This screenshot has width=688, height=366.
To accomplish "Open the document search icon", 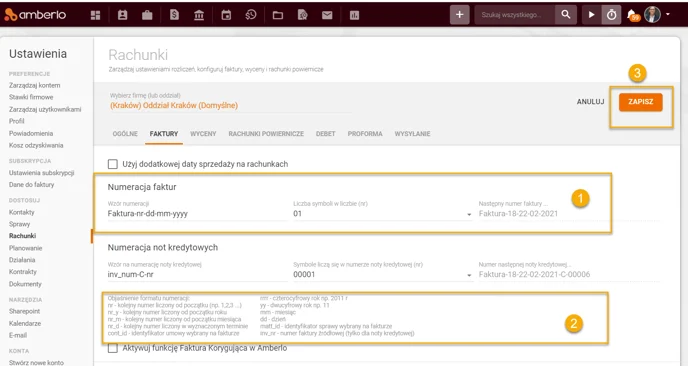I will [303, 15].
